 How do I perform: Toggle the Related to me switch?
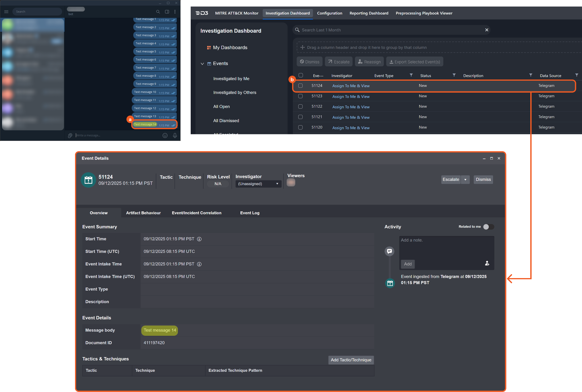tap(489, 227)
